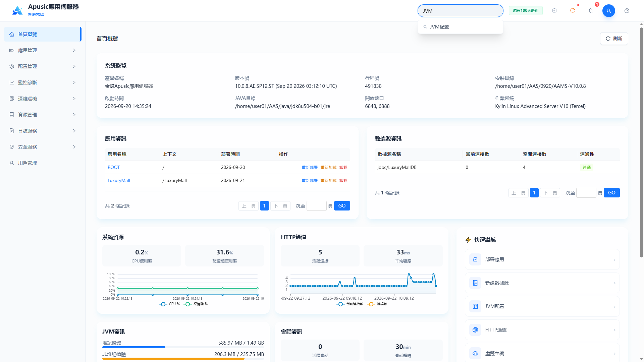Open the LuxuryMall application link

[119, 180]
